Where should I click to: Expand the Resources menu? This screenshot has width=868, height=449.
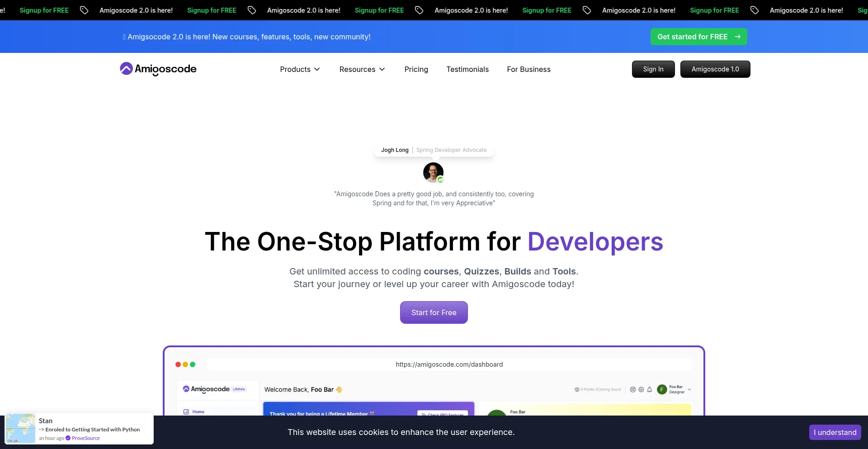(362, 69)
